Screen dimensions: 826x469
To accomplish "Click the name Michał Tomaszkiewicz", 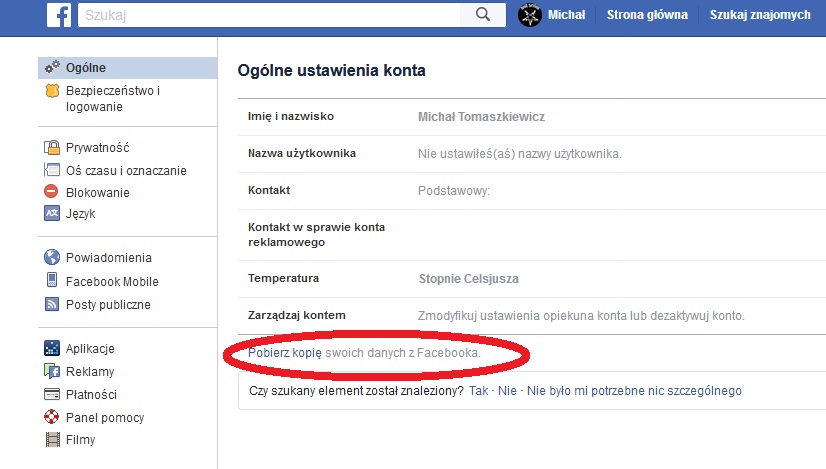I will pyautogui.click(x=481, y=117).
